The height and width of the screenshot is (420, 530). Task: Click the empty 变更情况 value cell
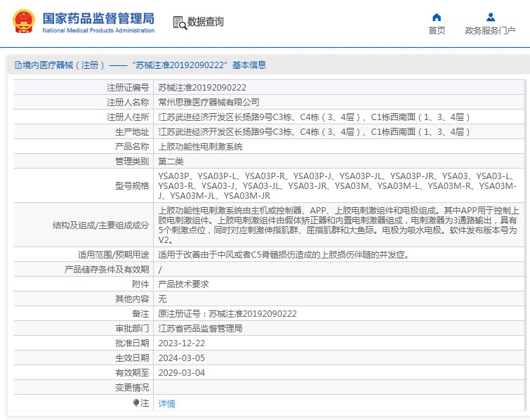click(x=339, y=388)
